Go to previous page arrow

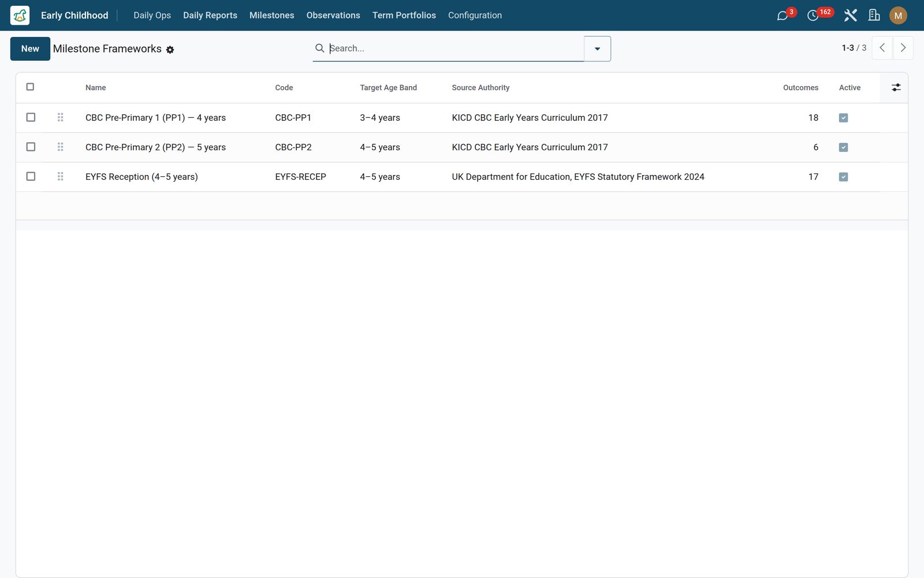click(882, 48)
